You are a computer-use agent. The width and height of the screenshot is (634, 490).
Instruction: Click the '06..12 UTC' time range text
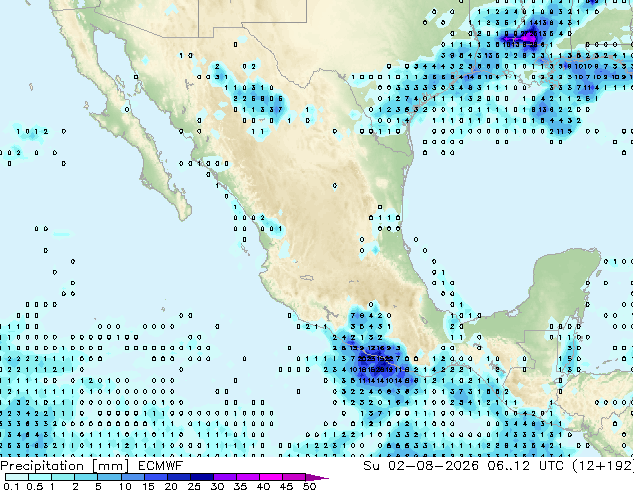[x=525, y=466]
